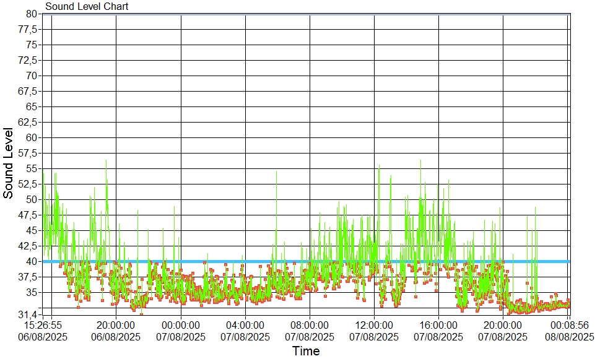Select the 00:08:56 end time label
The height and width of the screenshot is (364, 613).
[x=569, y=324]
